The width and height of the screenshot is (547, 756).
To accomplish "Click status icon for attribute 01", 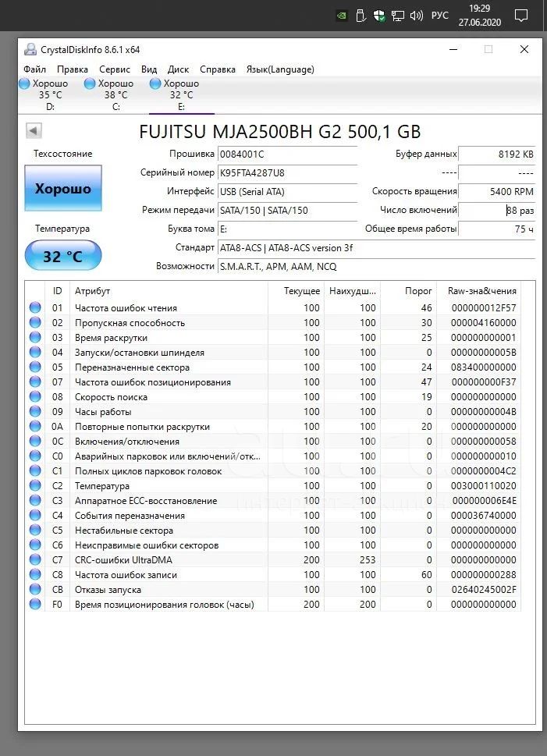I will tap(35, 307).
